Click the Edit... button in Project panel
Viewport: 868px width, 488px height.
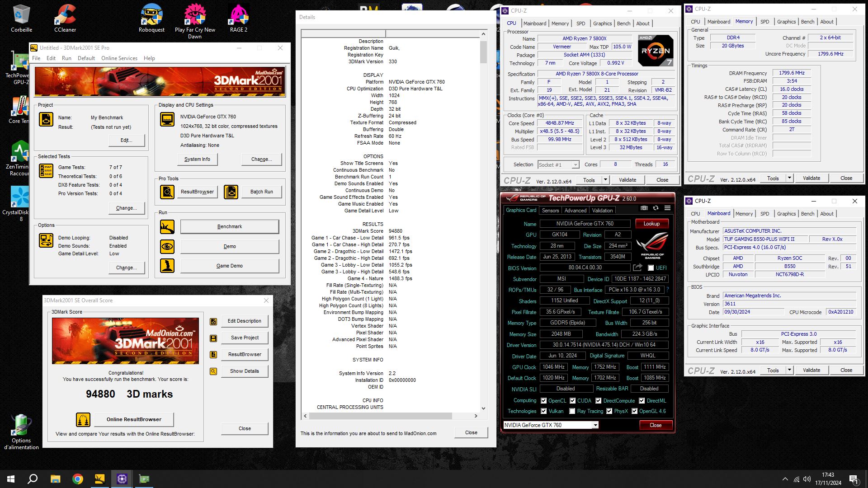127,141
